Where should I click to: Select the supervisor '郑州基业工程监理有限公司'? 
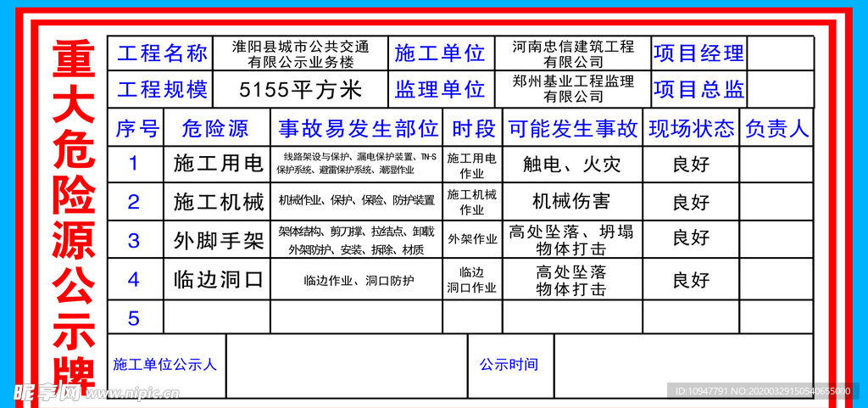(x=573, y=89)
